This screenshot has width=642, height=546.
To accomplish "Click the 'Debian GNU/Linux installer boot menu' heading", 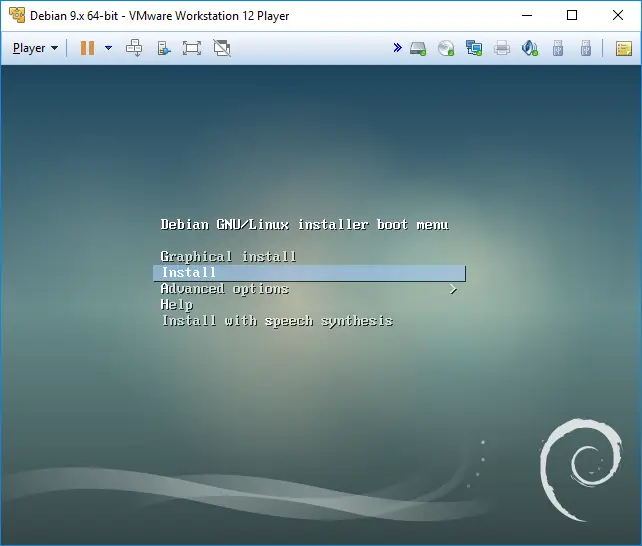I will click(305, 225).
